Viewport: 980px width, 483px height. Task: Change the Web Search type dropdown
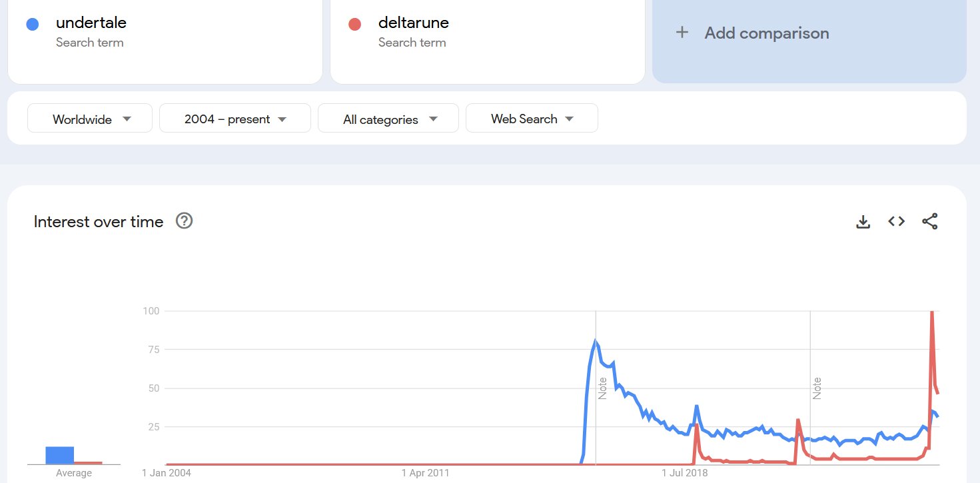(x=532, y=119)
